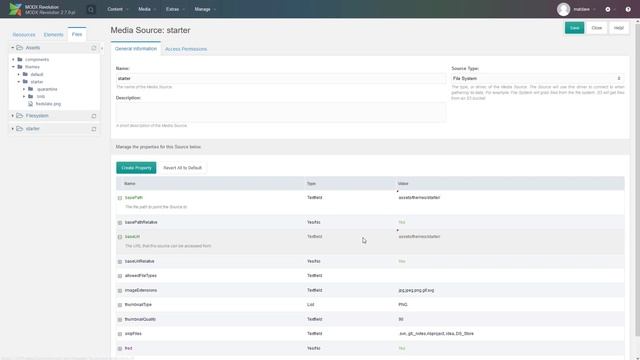Open the Extras menu
The image size is (640, 360).
click(x=175, y=9)
